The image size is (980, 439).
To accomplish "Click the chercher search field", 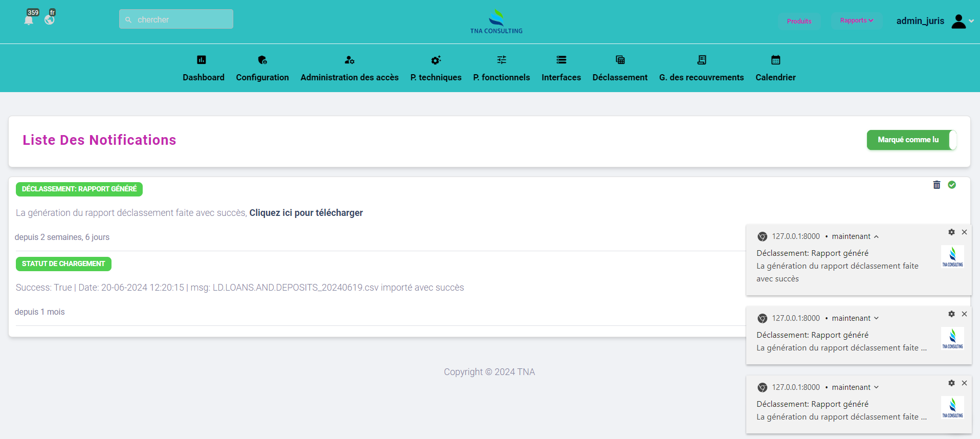I will [x=176, y=19].
